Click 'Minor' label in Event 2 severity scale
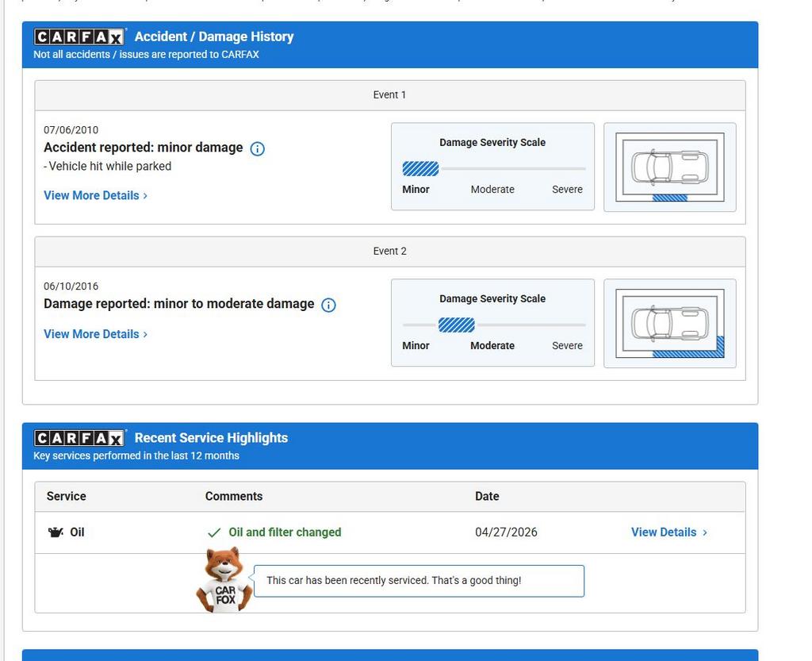Screen dimensions: 812x661 coord(416,346)
